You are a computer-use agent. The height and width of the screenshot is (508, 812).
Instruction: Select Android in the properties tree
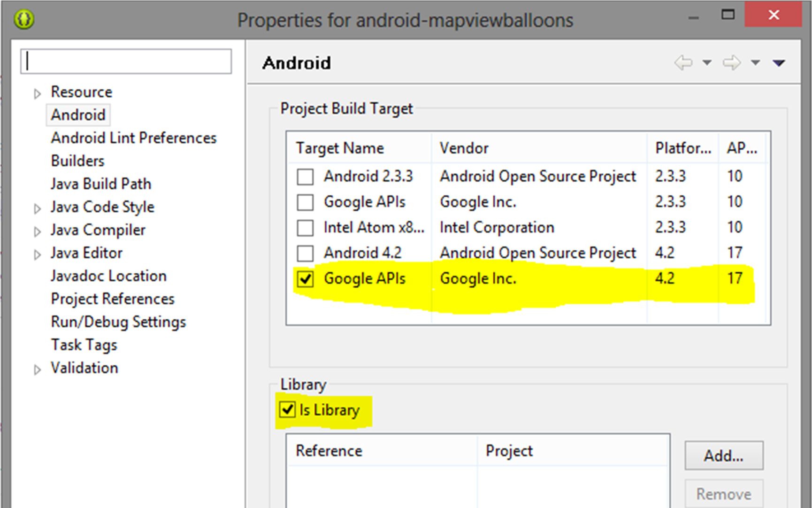(78, 115)
